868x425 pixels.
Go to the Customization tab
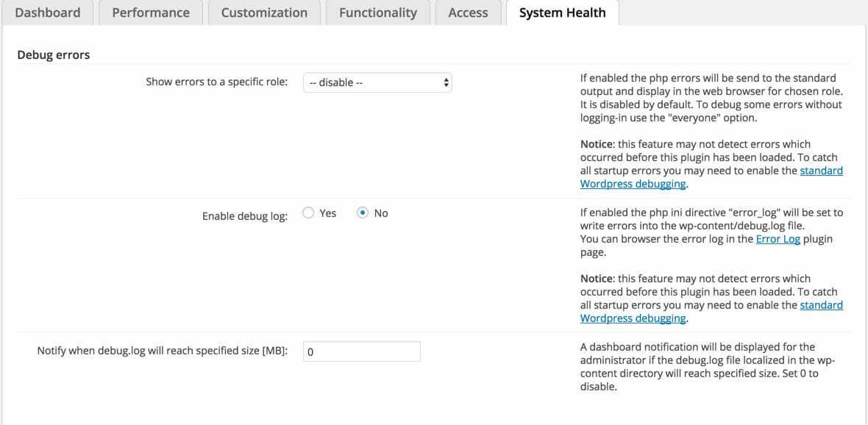[x=264, y=12]
